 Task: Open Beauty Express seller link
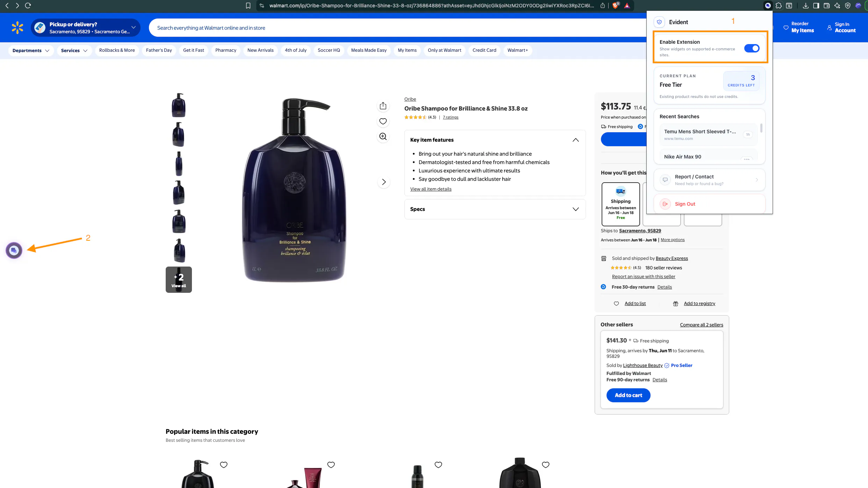tap(672, 258)
